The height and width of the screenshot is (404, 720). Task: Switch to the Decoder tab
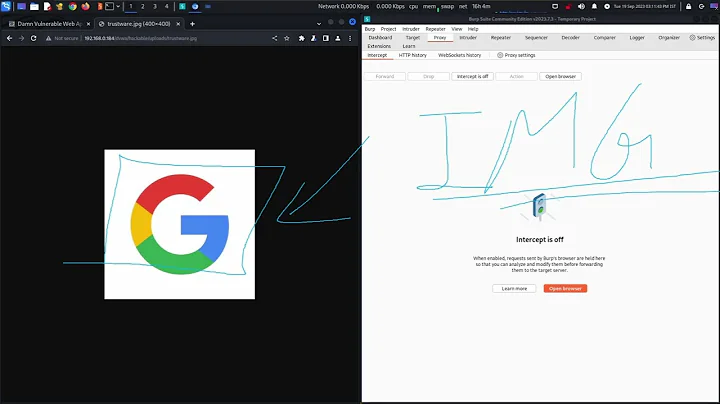pyautogui.click(x=570, y=38)
